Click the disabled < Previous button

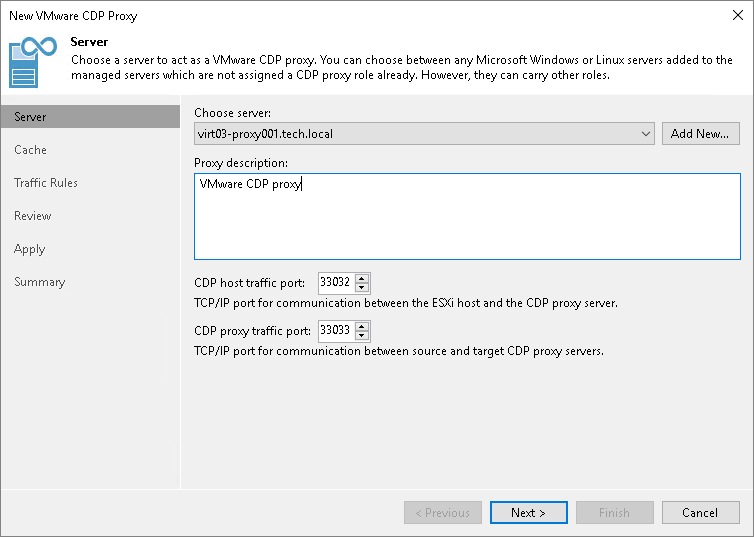(x=442, y=512)
